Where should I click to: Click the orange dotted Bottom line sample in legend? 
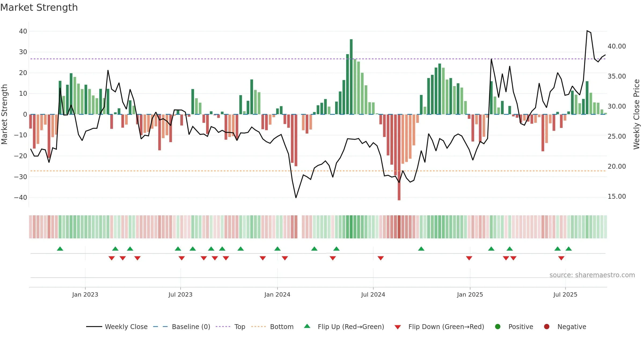259,327
